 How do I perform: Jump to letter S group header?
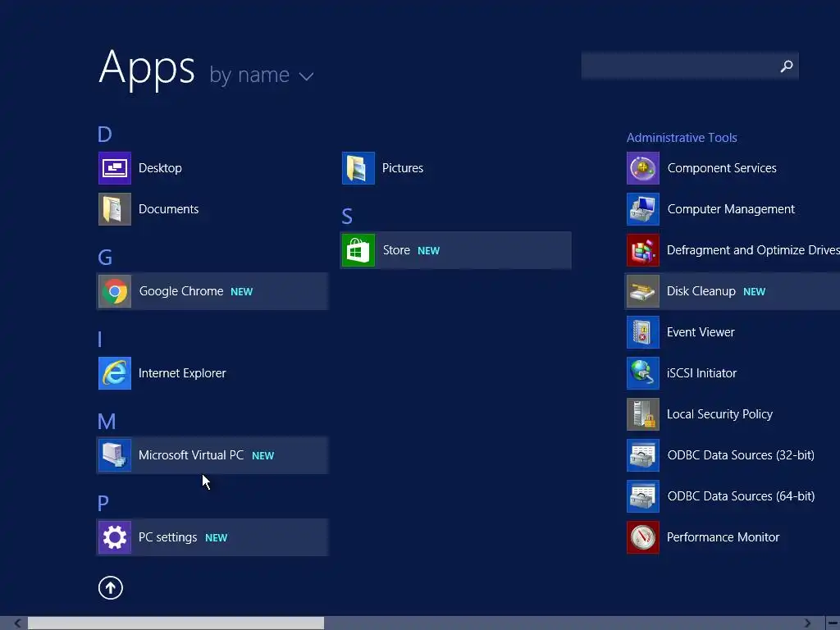[x=347, y=217]
